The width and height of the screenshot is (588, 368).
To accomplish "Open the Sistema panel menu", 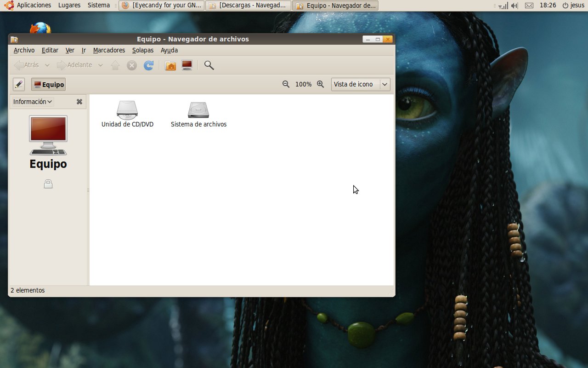I will (99, 6).
